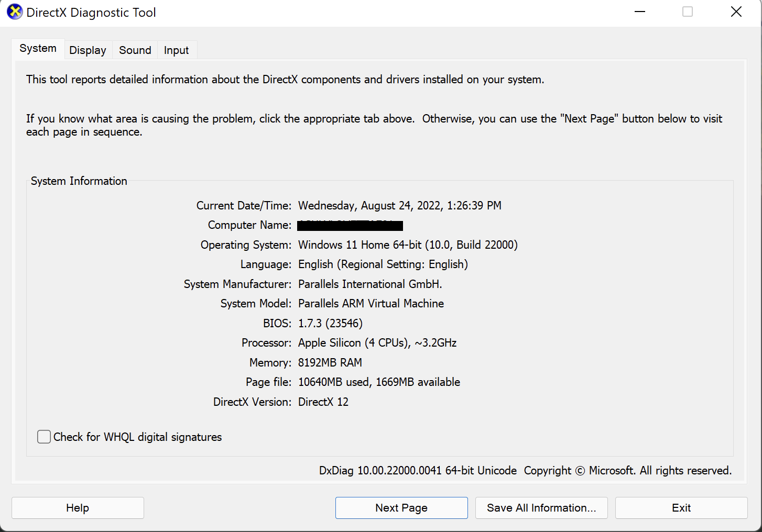Click Save All Information button
Viewport: 762px width, 532px height.
coord(541,508)
